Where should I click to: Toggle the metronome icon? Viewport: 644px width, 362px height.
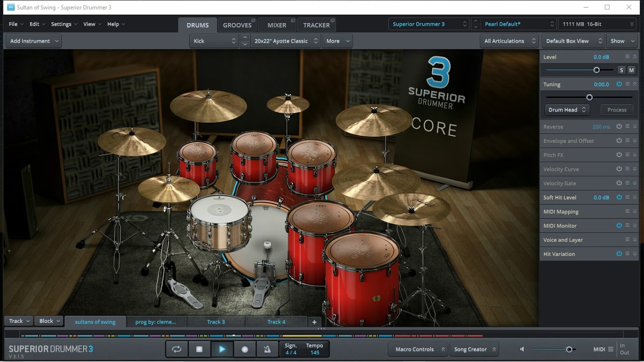267,349
